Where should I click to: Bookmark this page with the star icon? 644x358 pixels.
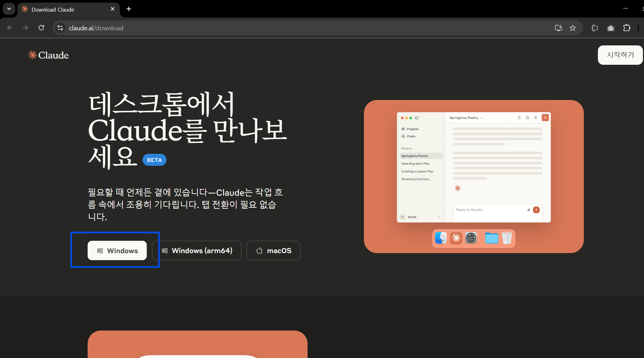tap(573, 28)
